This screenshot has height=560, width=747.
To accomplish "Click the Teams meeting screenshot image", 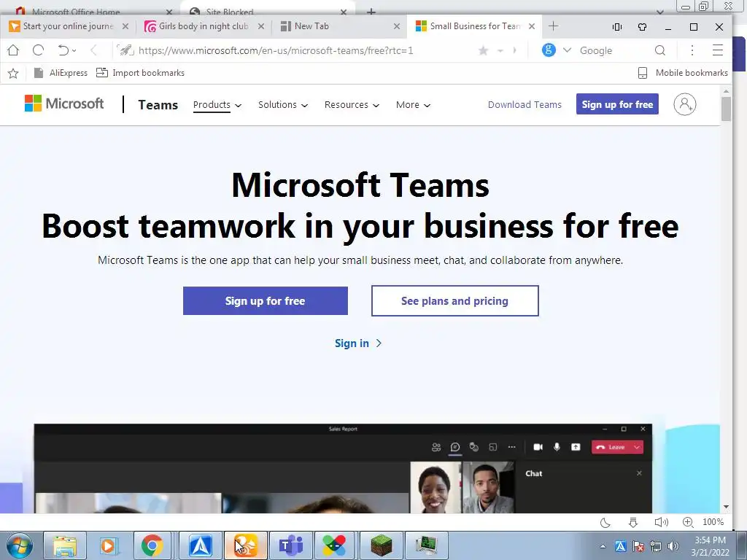I will pyautogui.click(x=343, y=469).
